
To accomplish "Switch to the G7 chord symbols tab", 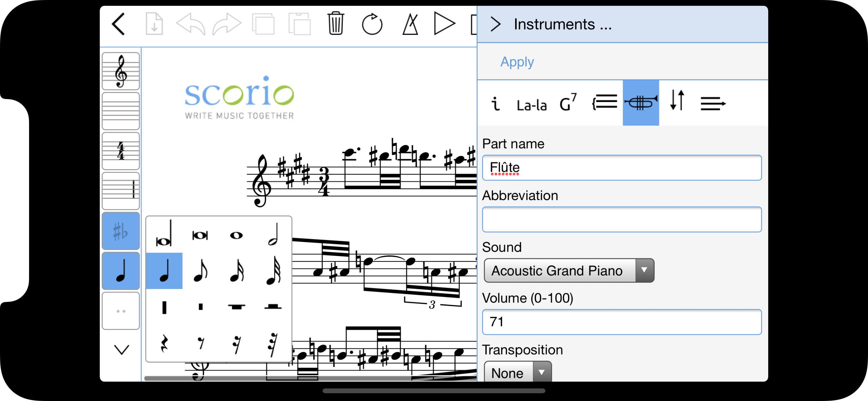I will pyautogui.click(x=568, y=103).
